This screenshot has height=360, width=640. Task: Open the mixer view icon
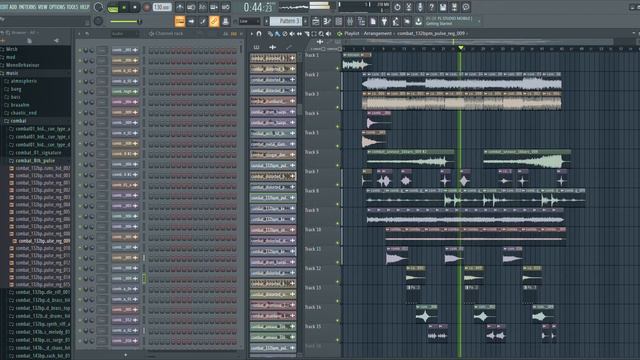(350, 21)
